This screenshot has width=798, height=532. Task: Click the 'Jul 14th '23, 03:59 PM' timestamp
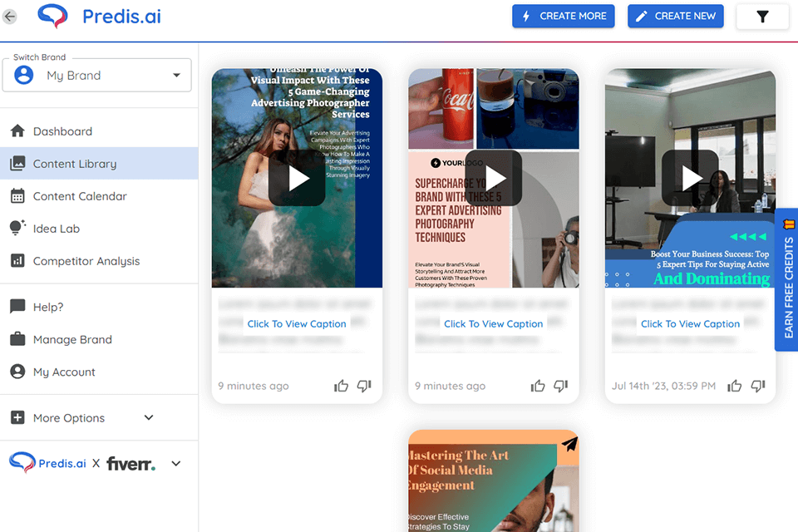click(x=663, y=386)
